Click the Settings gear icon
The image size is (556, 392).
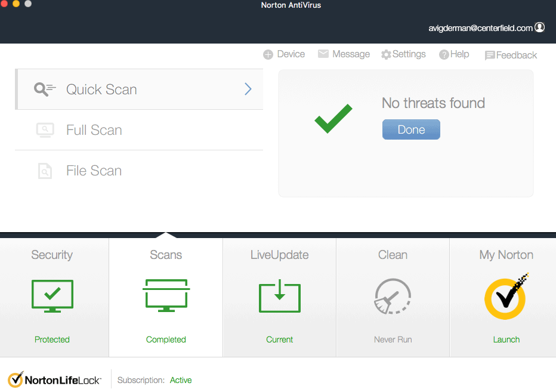click(x=386, y=54)
